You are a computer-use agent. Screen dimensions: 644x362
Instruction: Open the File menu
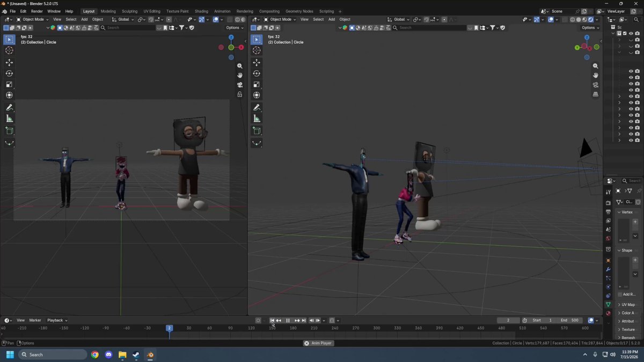pyautogui.click(x=12, y=11)
